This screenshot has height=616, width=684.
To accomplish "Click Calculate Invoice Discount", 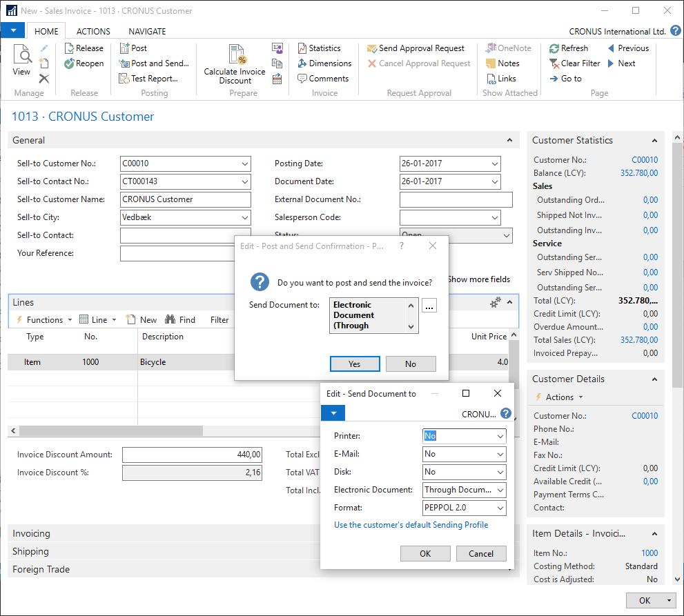I will [235, 65].
